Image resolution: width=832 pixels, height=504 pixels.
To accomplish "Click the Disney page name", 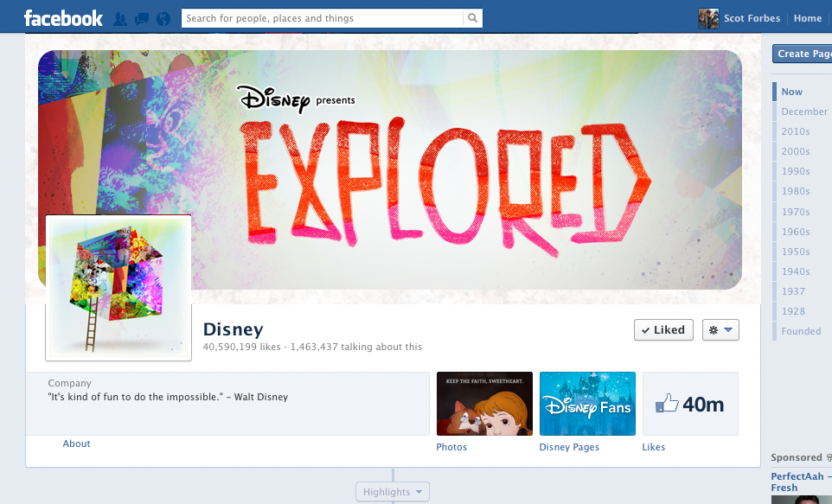I will 233,329.
